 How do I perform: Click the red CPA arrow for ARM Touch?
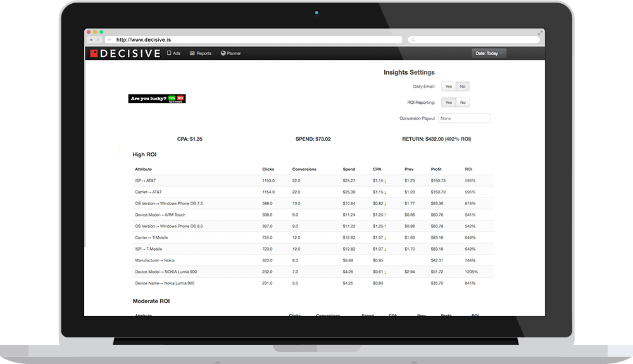pyautogui.click(x=384, y=215)
